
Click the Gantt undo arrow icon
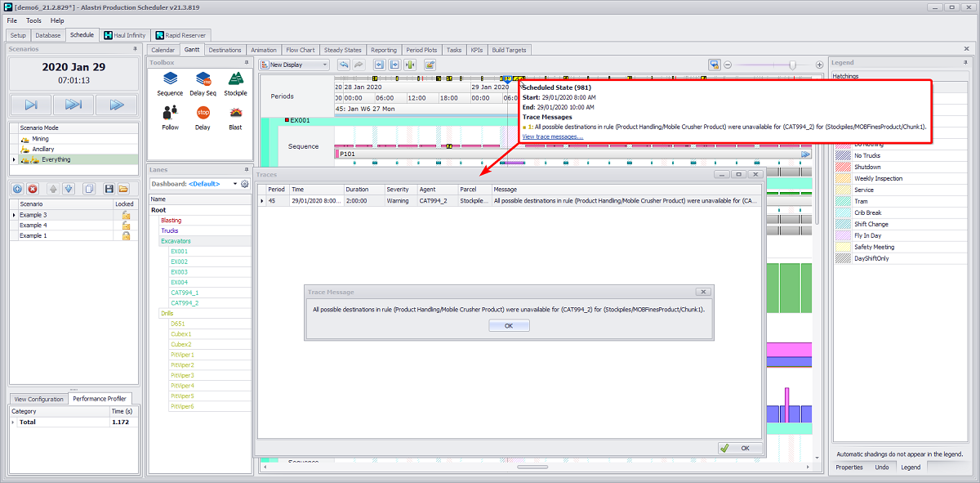(344, 65)
